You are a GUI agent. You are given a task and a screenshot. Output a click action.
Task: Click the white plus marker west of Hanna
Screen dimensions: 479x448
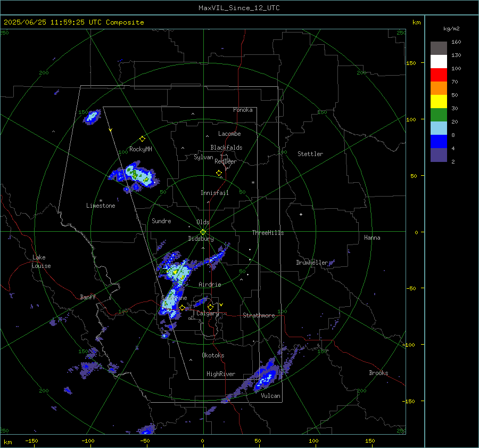point(301,214)
